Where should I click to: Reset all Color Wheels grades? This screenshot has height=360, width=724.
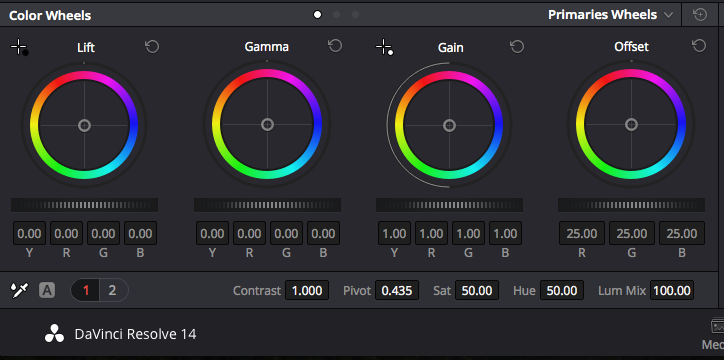700,15
